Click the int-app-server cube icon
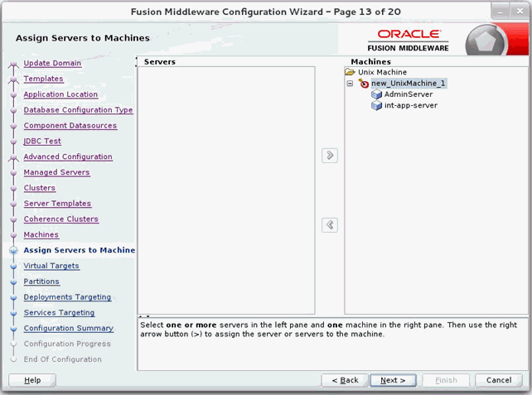This screenshot has height=395, width=532. point(376,106)
